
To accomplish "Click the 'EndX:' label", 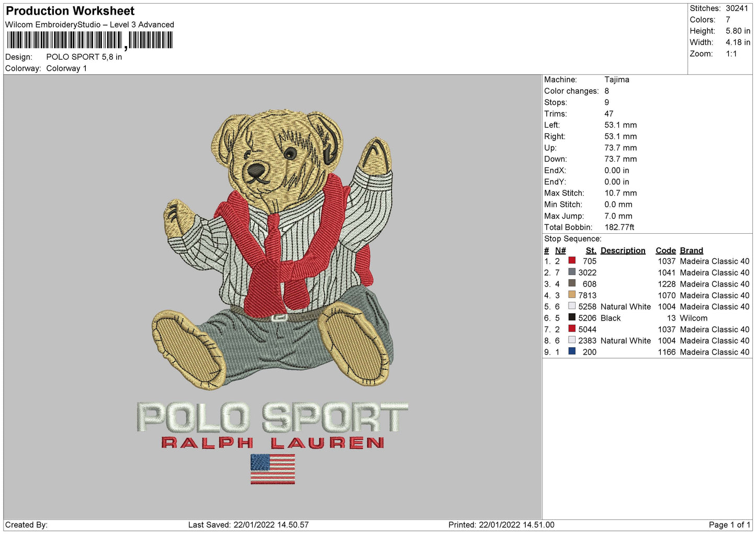I will [555, 171].
